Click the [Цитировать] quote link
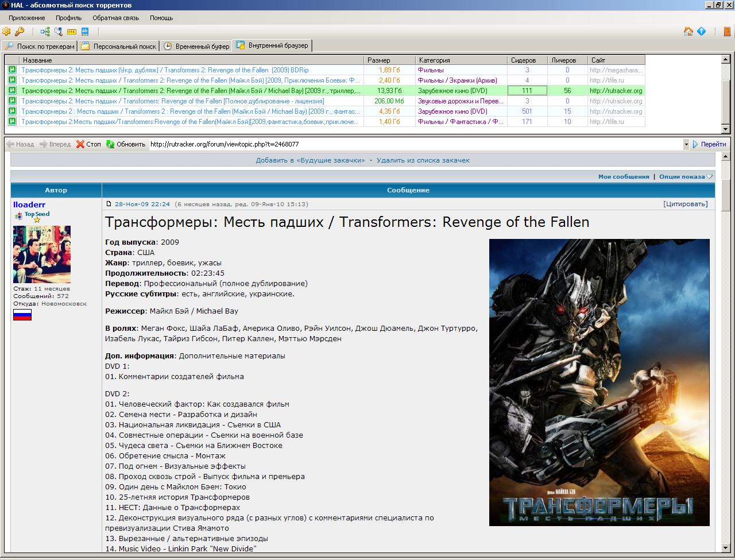Screen dimensions: 735x560 point(686,204)
